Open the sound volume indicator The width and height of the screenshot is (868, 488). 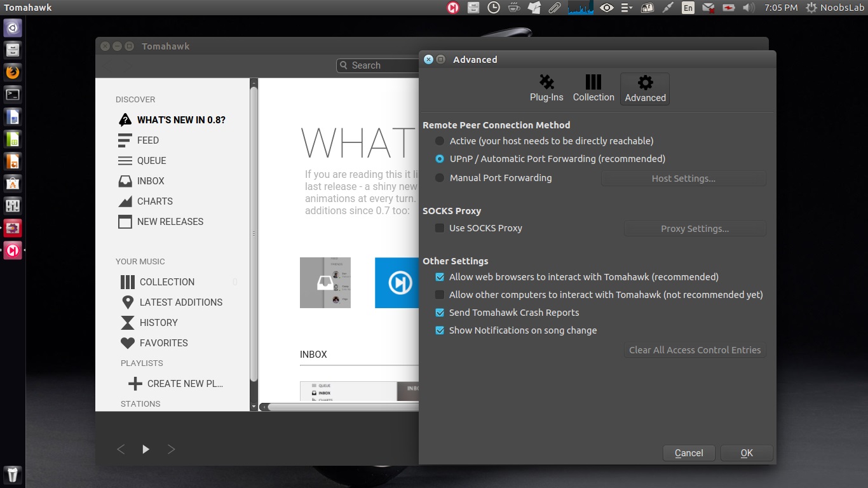[749, 8]
